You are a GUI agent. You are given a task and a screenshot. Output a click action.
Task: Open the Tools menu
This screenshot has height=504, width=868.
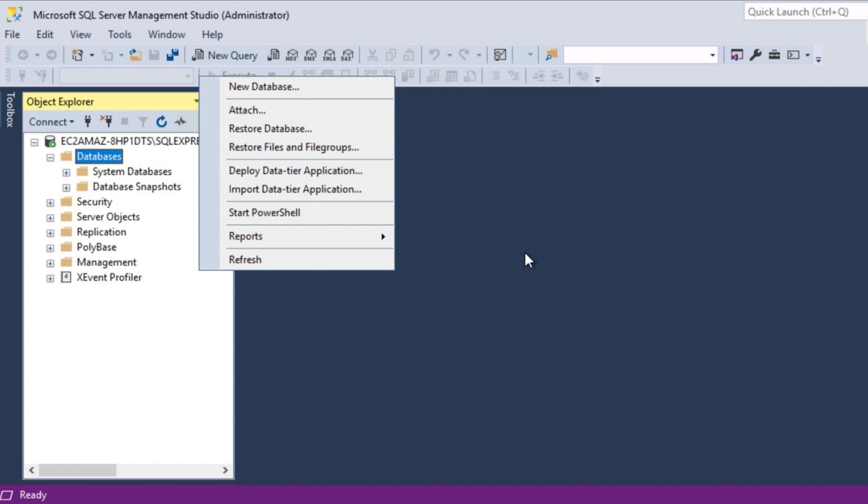pyautogui.click(x=119, y=34)
